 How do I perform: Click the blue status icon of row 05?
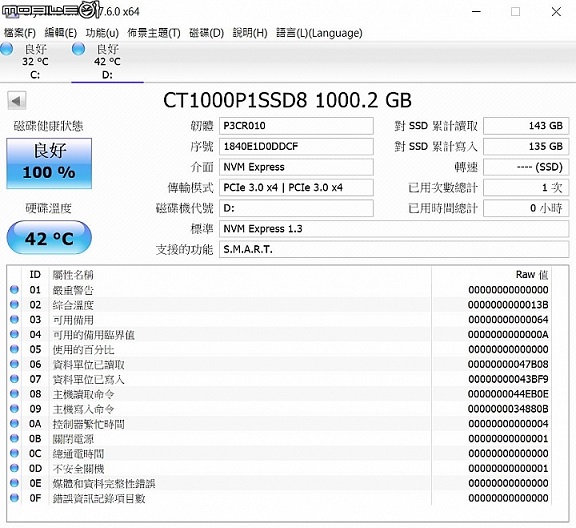click(14, 349)
